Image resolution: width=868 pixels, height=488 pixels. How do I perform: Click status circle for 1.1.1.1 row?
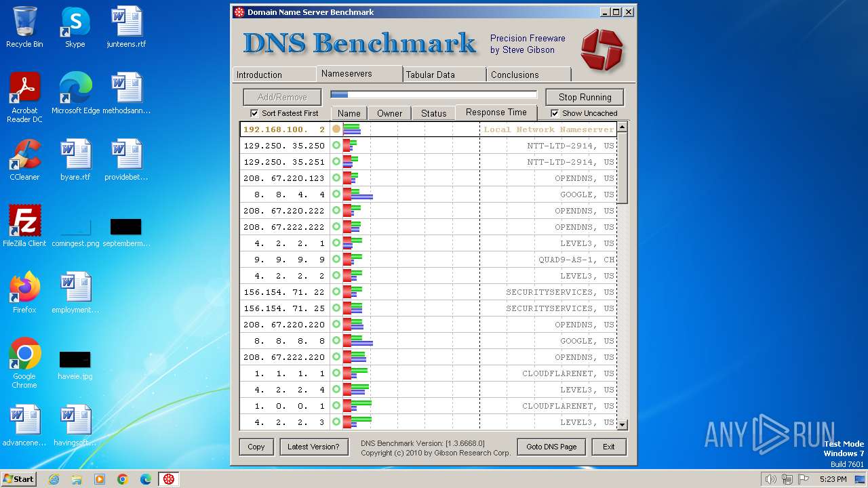[336, 373]
